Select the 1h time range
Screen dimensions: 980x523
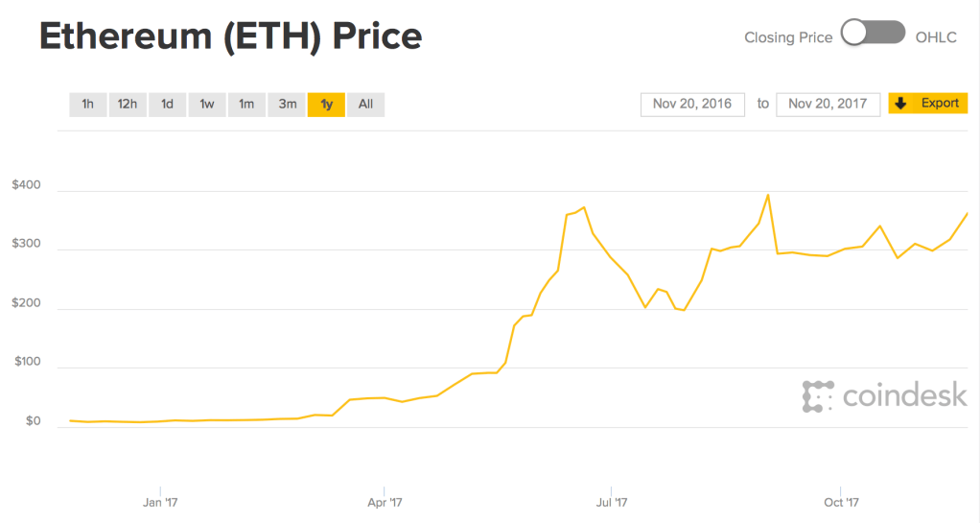(x=87, y=104)
